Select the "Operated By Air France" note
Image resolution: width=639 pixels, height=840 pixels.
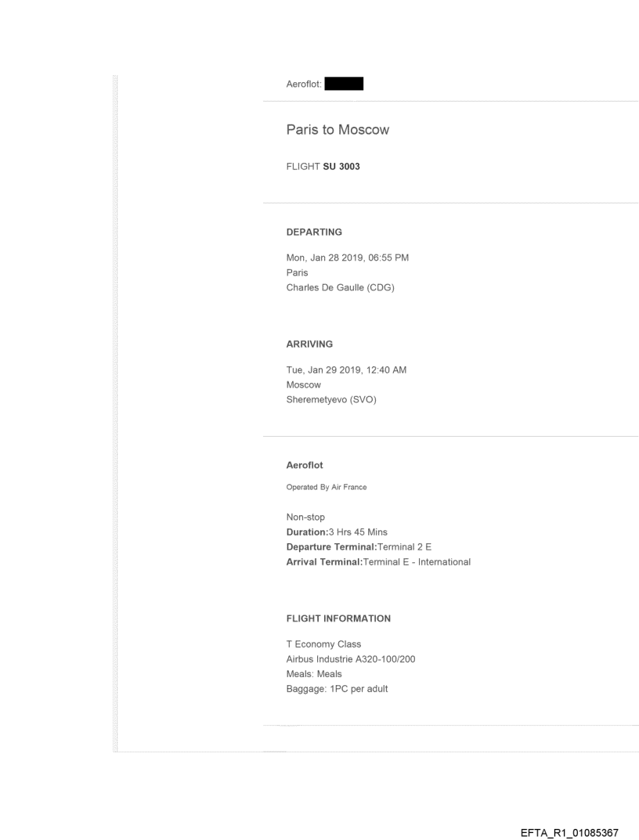pos(327,487)
